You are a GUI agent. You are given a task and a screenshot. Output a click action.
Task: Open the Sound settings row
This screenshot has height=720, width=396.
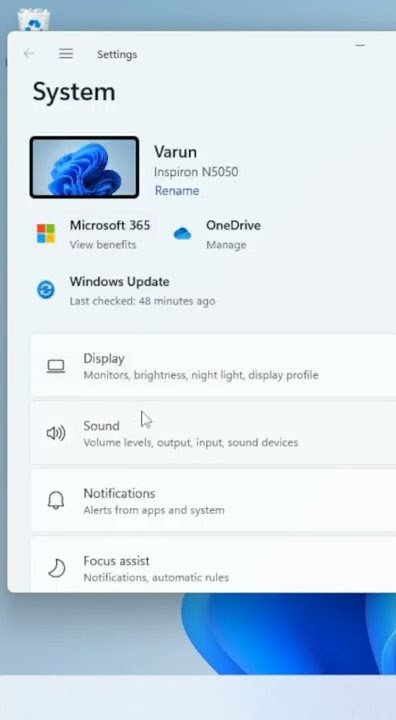pos(213,433)
